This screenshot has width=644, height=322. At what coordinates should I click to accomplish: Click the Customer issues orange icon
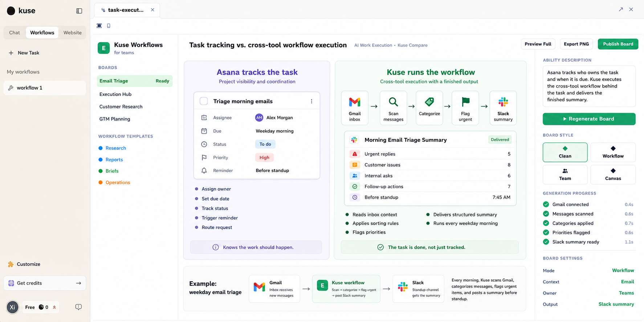tap(355, 165)
